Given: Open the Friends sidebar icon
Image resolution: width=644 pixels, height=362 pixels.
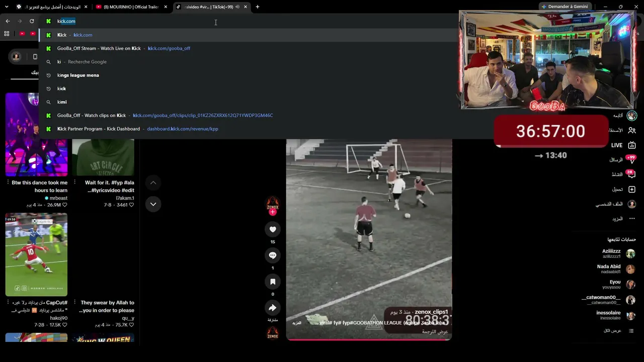Looking at the screenshot, I should point(632,130).
